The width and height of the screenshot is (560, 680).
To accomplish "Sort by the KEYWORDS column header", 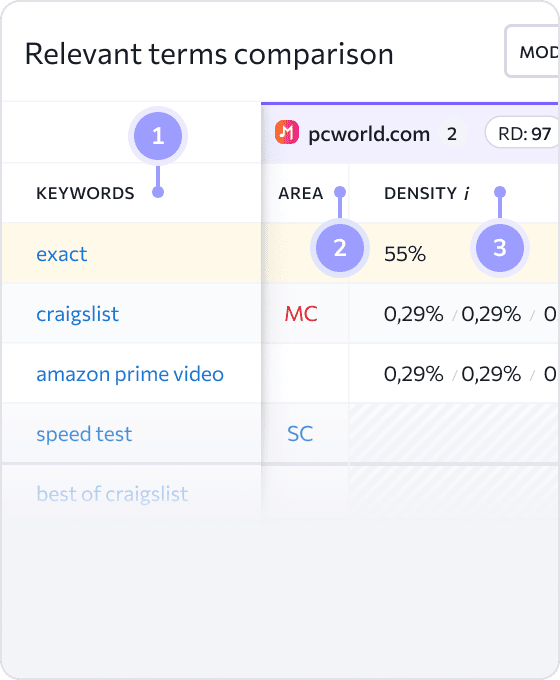I will pyautogui.click(x=85, y=193).
